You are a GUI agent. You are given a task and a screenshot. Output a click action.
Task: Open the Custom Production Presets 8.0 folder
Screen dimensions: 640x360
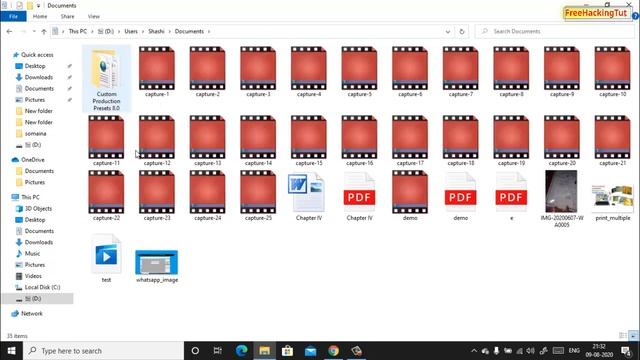coord(106,78)
